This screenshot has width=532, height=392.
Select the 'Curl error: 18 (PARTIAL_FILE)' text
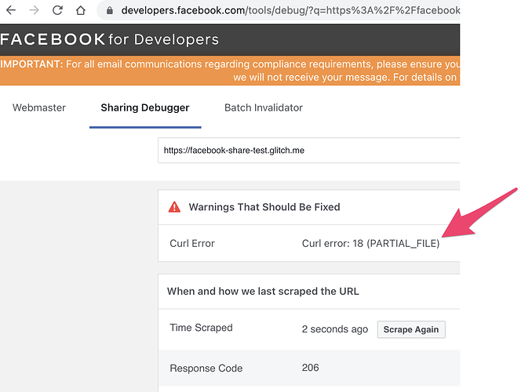[370, 244]
